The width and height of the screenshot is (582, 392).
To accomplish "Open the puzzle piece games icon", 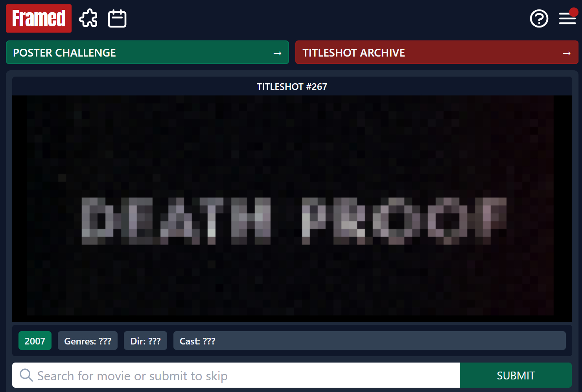I will pyautogui.click(x=88, y=18).
